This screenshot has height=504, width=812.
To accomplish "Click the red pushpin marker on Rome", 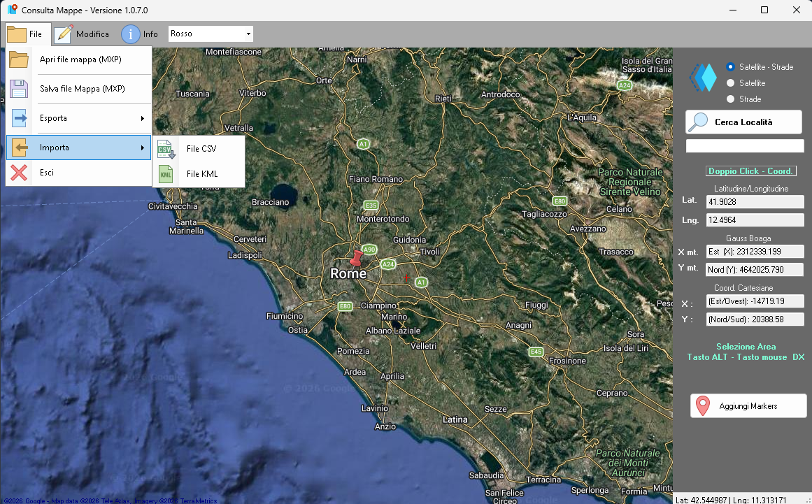I will coord(356,257).
